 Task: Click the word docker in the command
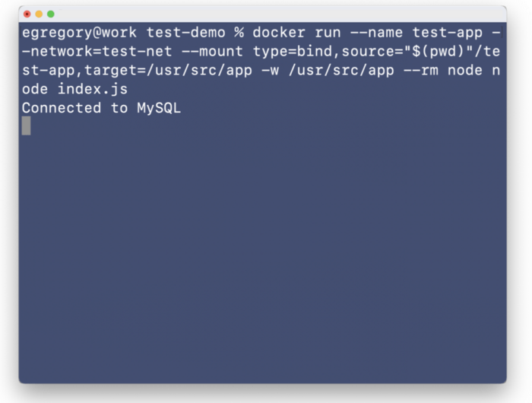point(279,33)
